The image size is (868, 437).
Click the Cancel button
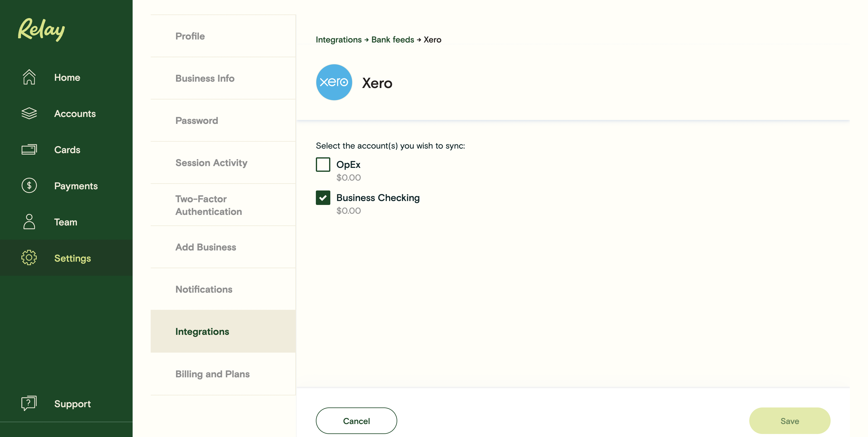click(356, 420)
